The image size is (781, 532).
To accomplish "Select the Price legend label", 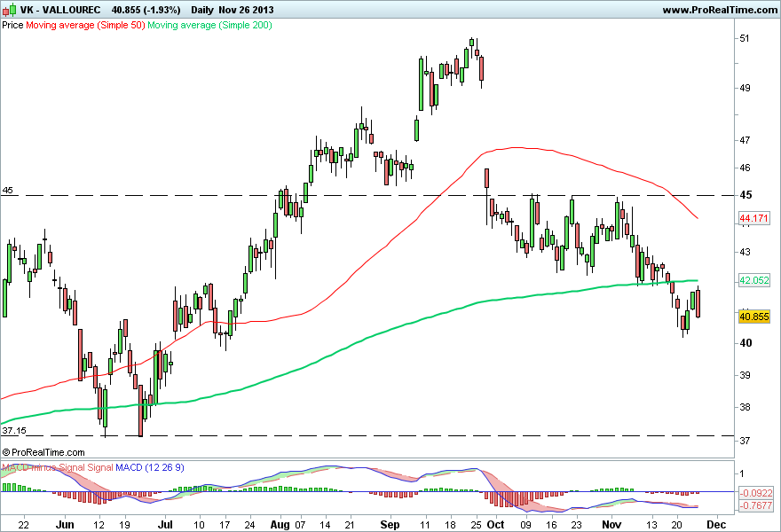I will [12, 25].
